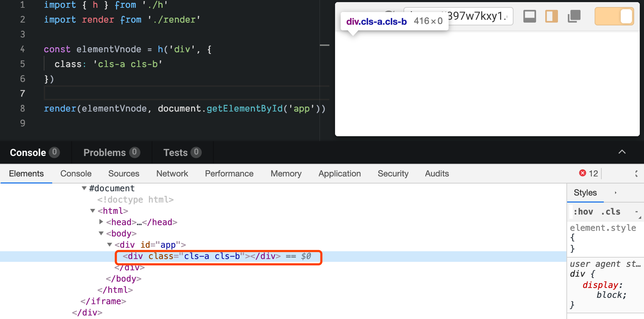Collapse the body element node
The height and width of the screenshot is (319, 644).
coord(101,233)
